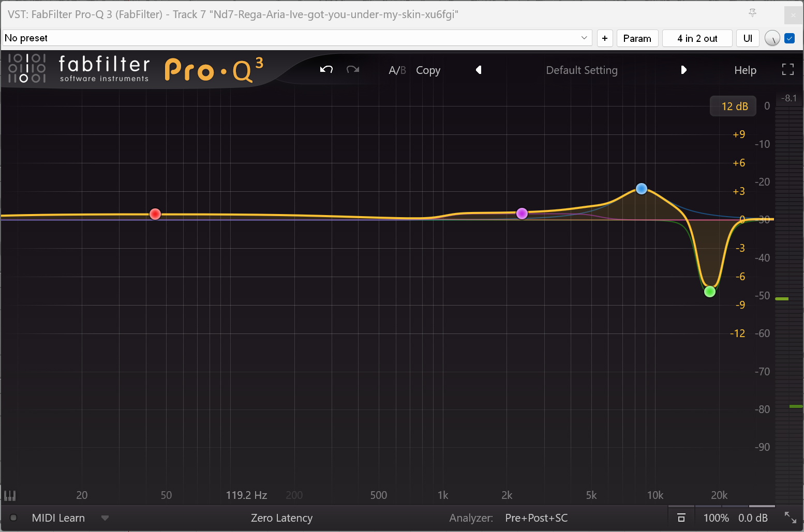804x532 pixels.
Task: Click the 10k frequency label
Action: tap(655, 495)
